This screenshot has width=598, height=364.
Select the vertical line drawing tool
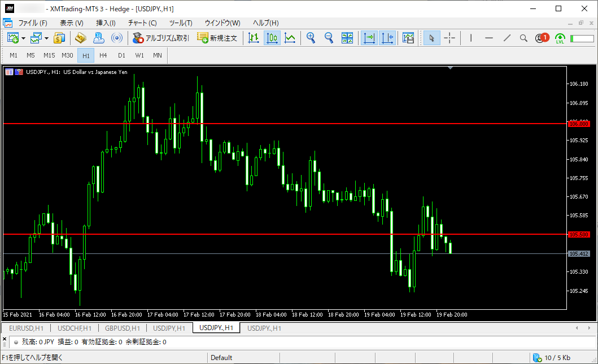coord(471,38)
